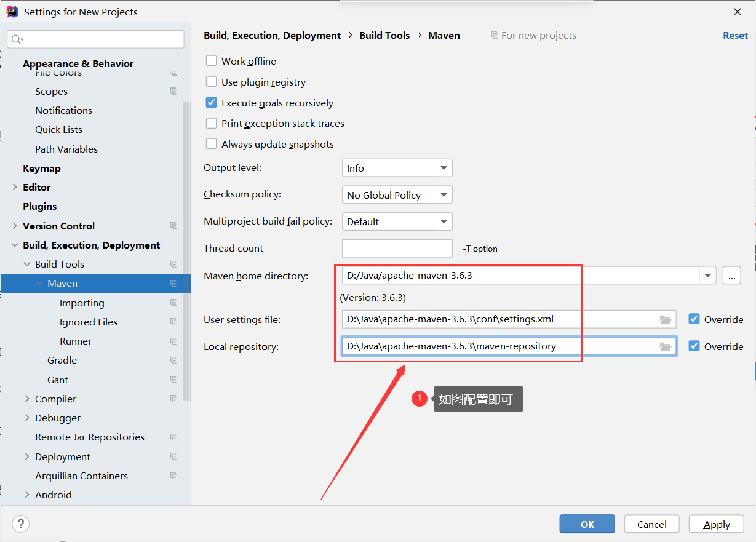The width and height of the screenshot is (756, 542).
Task: Click the project-level icon beside Build Tools
Action: click(x=174, y=265)
